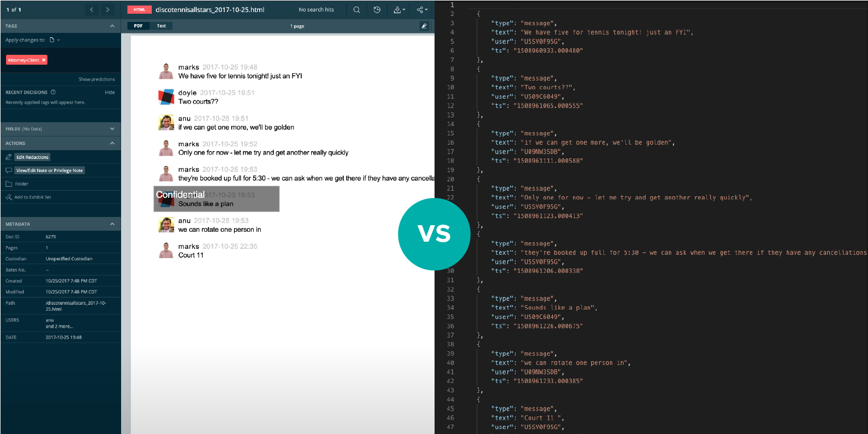Click marks avatar on first message
Screen dimensions: 868x434
[x=166, y=71]
